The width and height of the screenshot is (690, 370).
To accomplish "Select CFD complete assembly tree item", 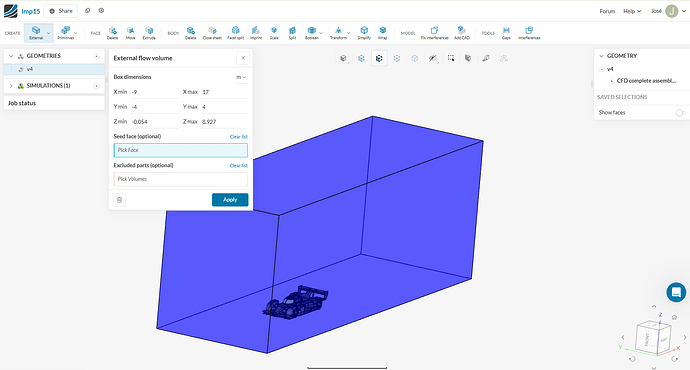I will click(x=646, y=81).
